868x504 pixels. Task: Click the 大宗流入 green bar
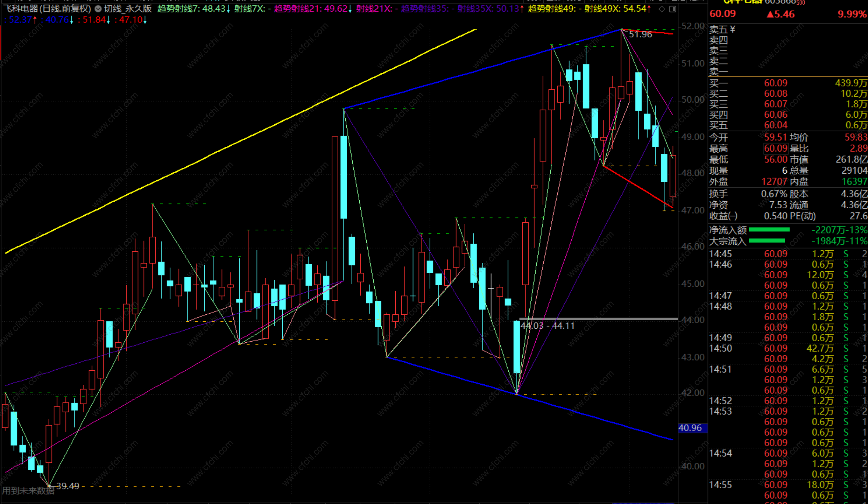pos(767,241)
